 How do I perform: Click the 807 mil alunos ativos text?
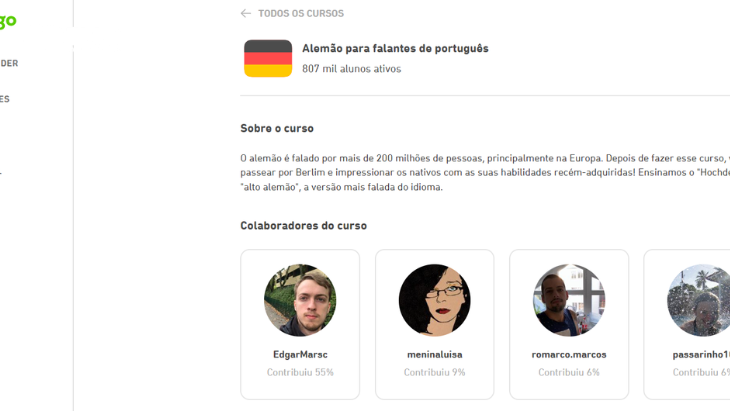tap(351, 69)
